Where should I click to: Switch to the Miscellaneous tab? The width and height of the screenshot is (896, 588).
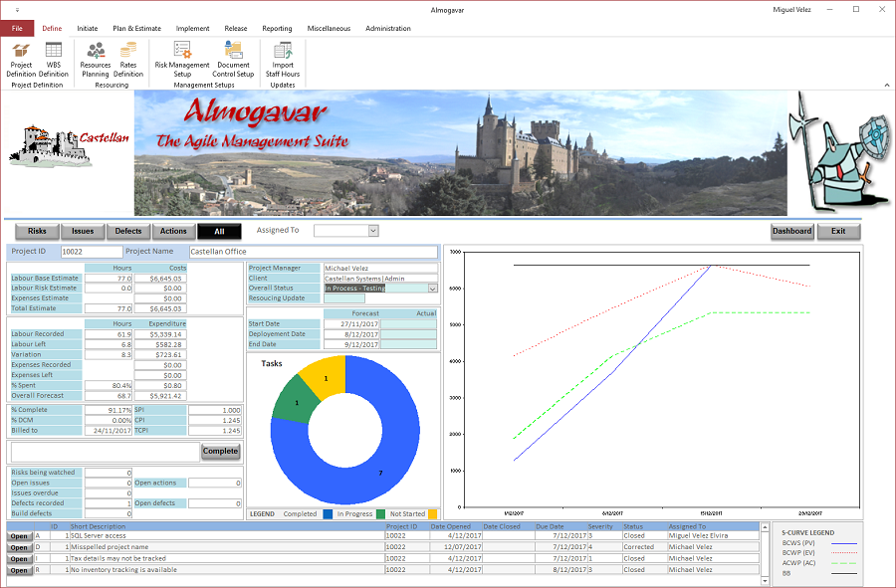[x=330, y=28]
